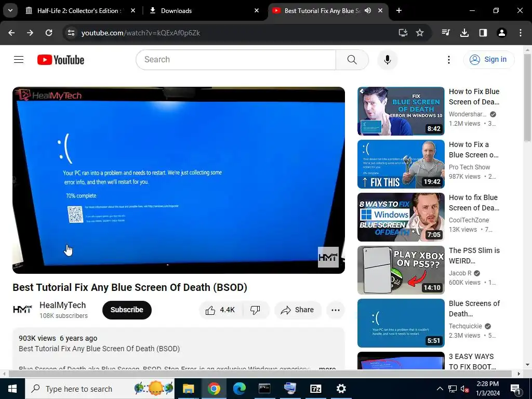Viewport: 532px width, 399px height.
Task: Click the muted volume tray icon
Action: tap(465, 389)
